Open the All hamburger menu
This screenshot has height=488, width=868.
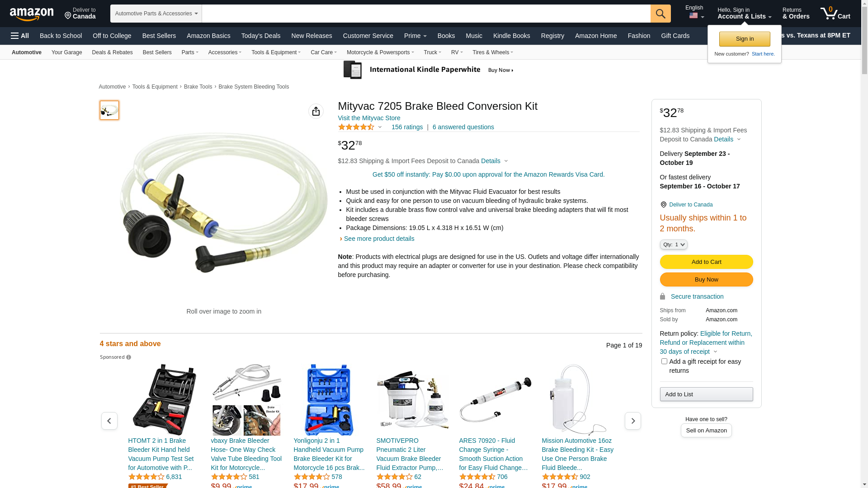[20, 36]
